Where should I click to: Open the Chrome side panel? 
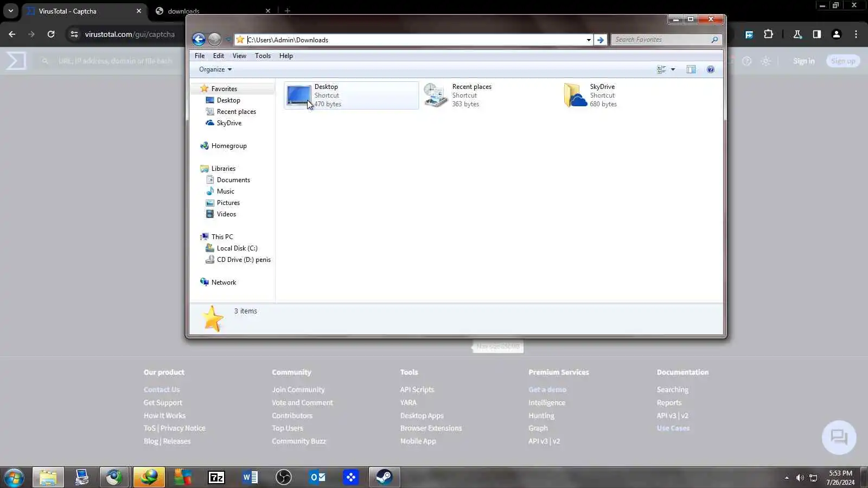point(817,34)
